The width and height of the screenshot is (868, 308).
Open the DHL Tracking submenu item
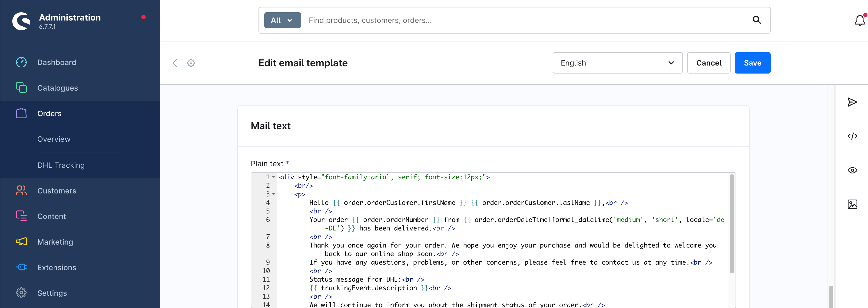tap(61, 165)
